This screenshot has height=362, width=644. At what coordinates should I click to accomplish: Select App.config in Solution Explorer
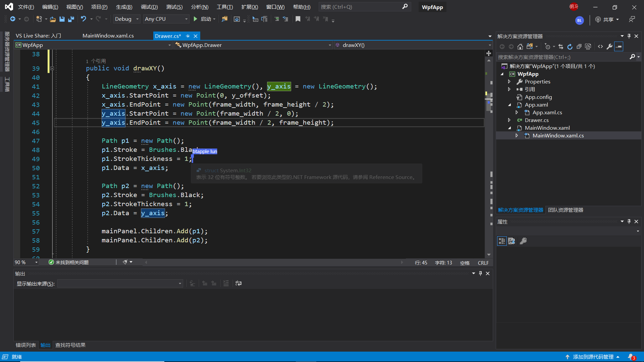[x=538, y=97]
